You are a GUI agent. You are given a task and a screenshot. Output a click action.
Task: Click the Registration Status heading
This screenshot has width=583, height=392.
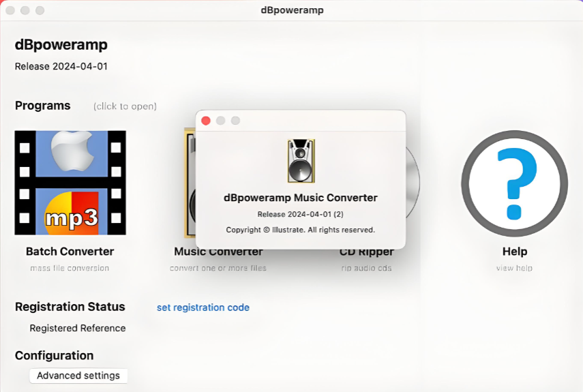coord(70,307)
